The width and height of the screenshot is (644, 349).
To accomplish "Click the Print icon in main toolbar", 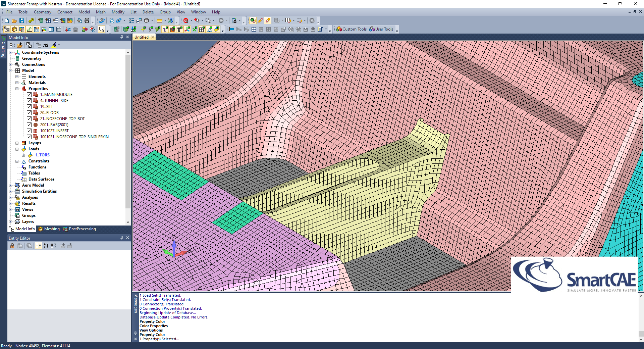I will 87,20.
